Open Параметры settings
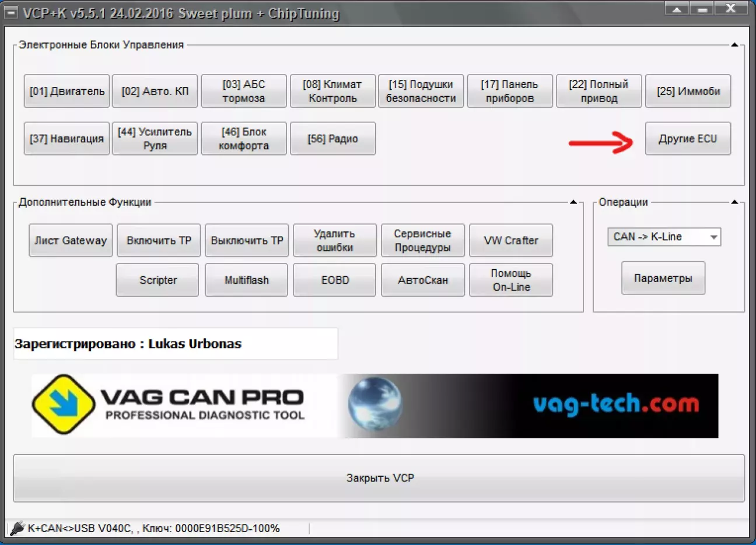The image size is (756, 545). (663, 278)
